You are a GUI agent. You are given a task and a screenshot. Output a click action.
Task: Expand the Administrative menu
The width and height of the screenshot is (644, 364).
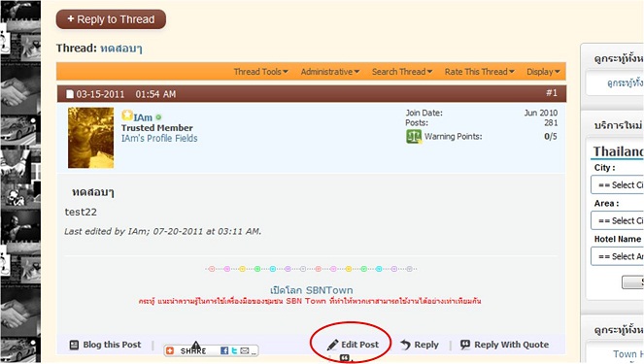[330, 72]
